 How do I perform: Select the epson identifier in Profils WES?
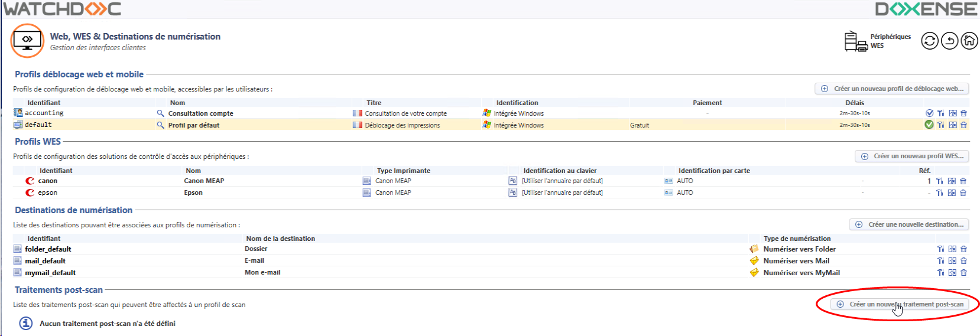(47, 193)
